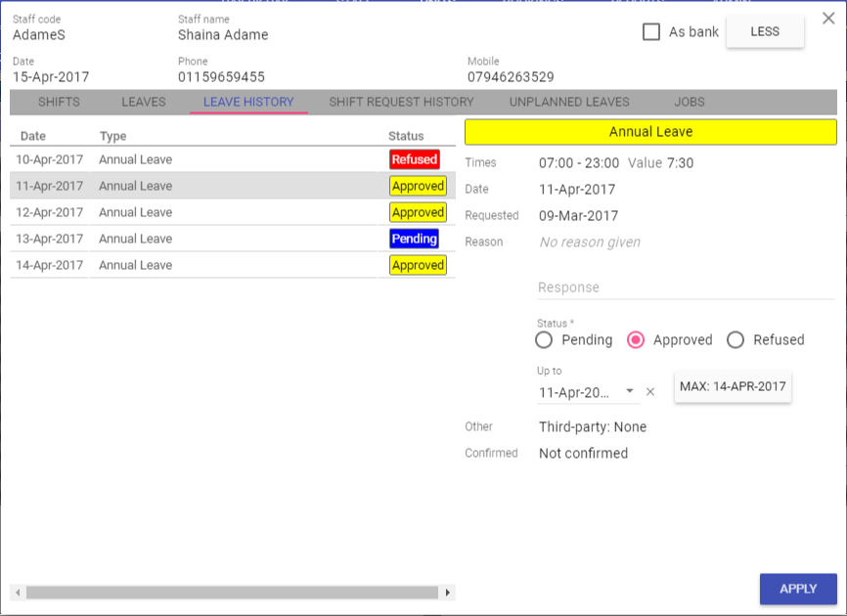Type in the Response field
This screenshot has width=847, height=616.
tap(685, 287)
